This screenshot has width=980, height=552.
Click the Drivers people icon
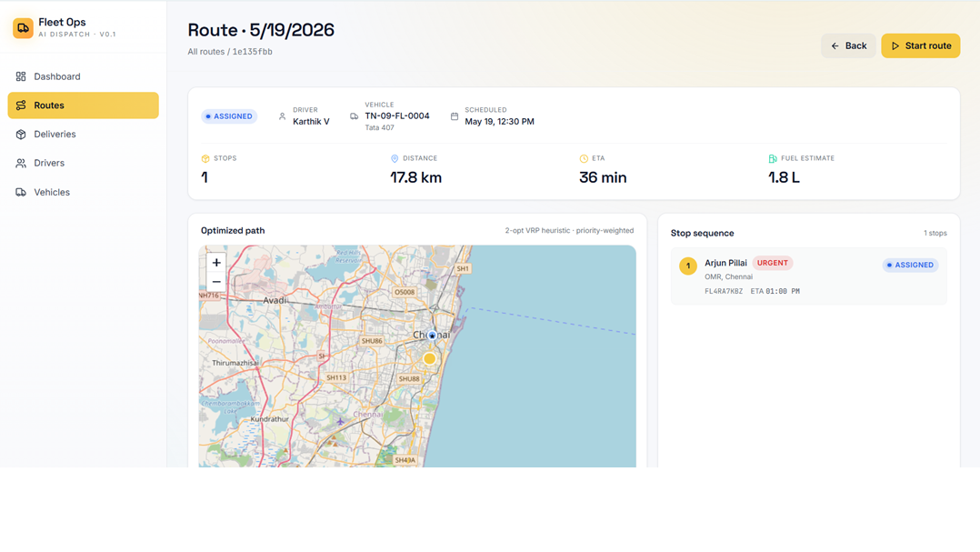coord(21,163)
